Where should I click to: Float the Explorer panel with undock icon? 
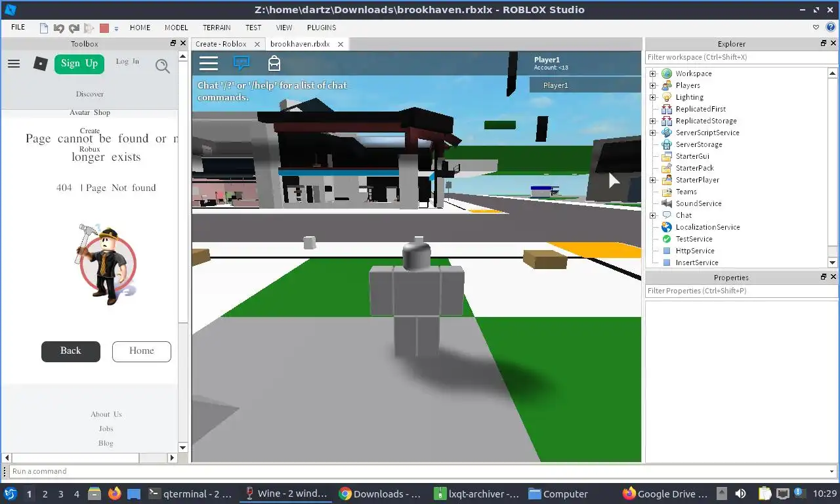click(x=824, y=43)
